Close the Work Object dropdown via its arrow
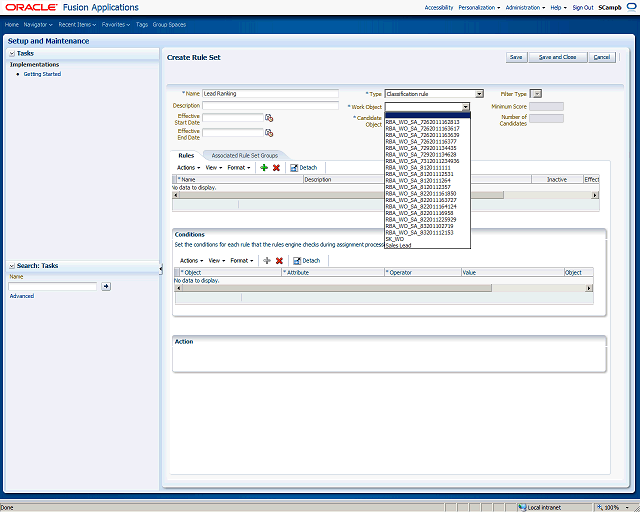The height and width of the screenshot is (512, 640). pos(465,107)
